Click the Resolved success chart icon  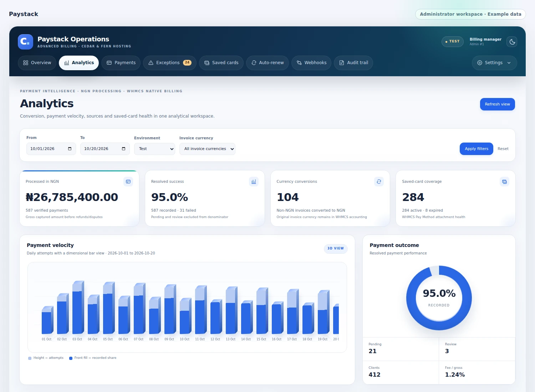(x=254, y=182)
